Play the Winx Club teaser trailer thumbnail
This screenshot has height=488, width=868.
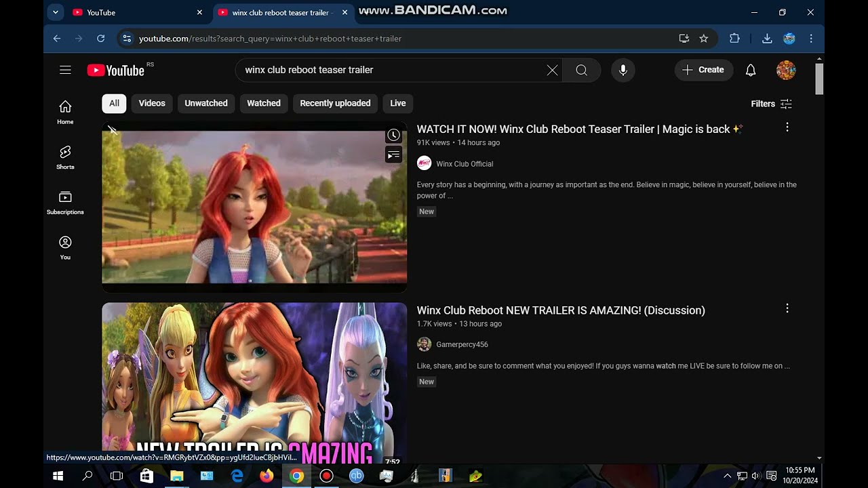(x=254, y=207)
